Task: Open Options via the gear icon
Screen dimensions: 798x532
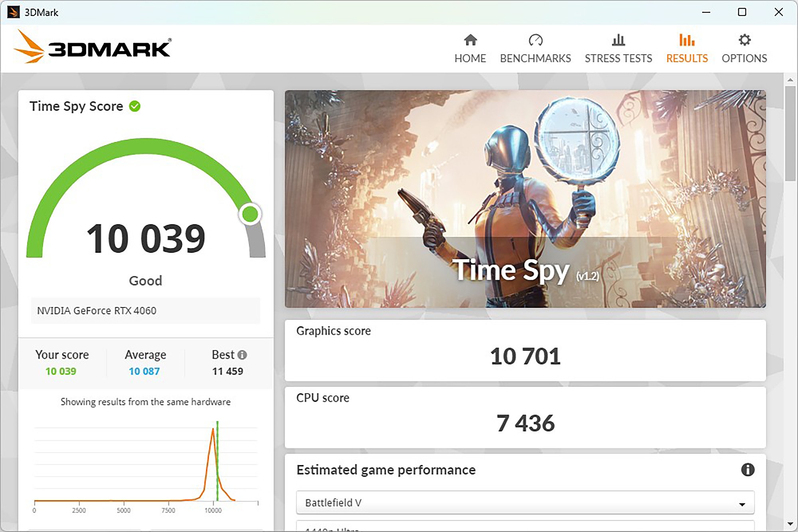Action: click(744, 40)
